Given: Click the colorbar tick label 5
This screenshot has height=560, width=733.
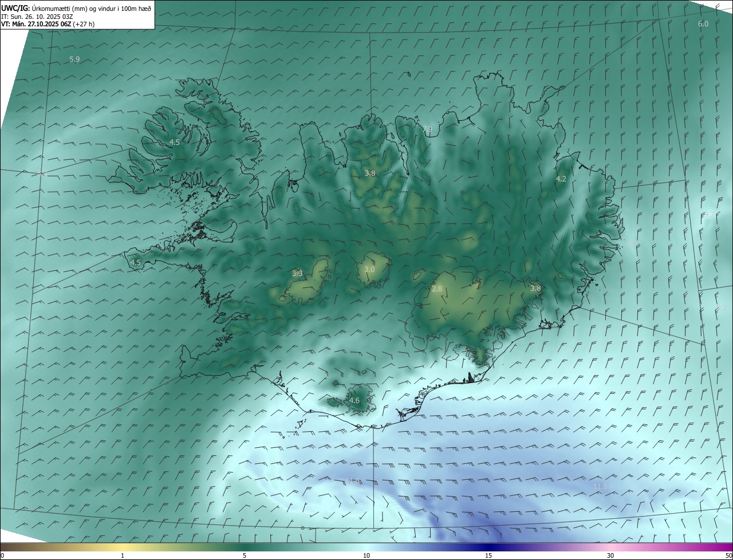Looking at the screenshot, I should pos(245,555).
